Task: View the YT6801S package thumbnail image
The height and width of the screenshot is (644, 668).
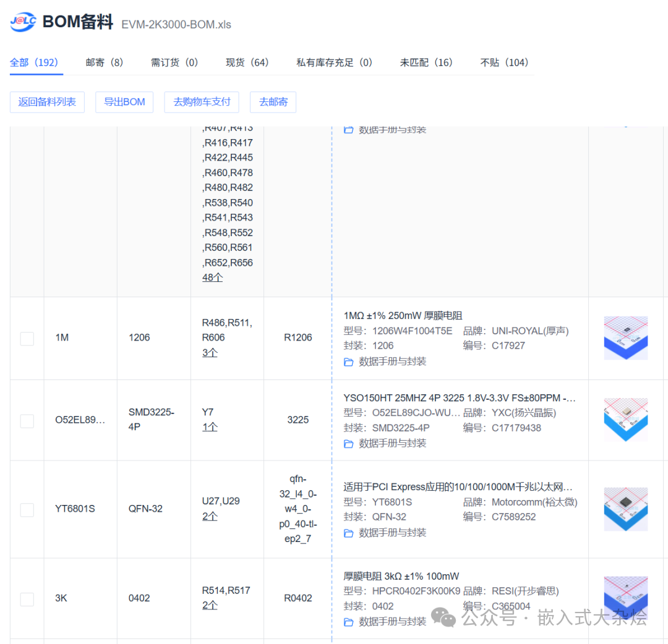Action: (x=625, y=509)
